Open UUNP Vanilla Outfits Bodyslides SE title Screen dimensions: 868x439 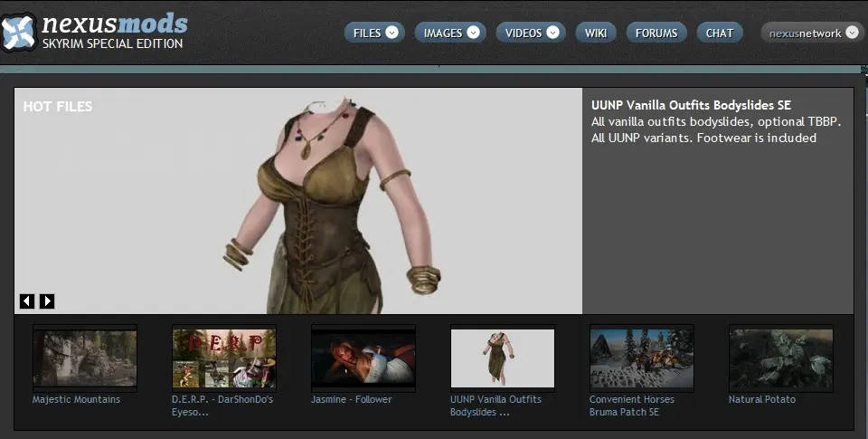pos(691,105)
